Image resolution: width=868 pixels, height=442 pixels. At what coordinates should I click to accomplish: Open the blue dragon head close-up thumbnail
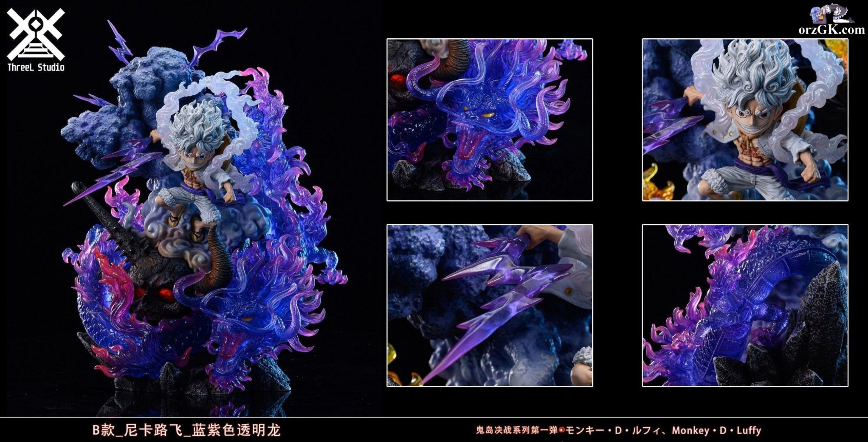(x=490, y=120)
